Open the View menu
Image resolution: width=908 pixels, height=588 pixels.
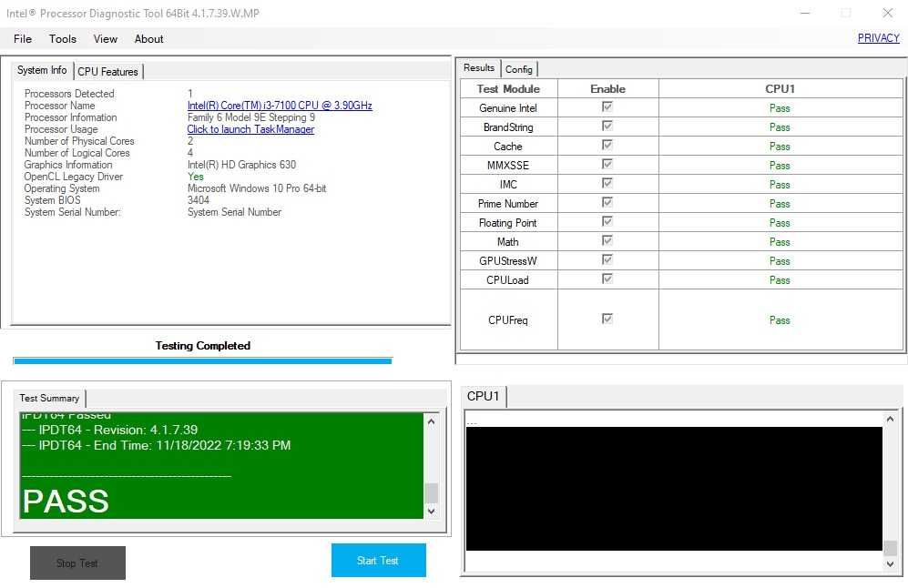[x=106, y=39]
